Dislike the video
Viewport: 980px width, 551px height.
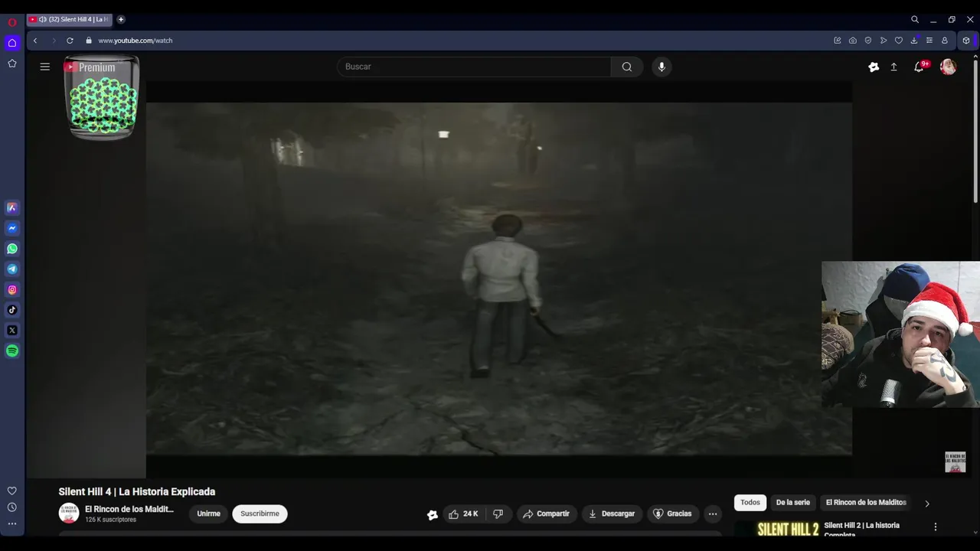(x=498, y=514)
